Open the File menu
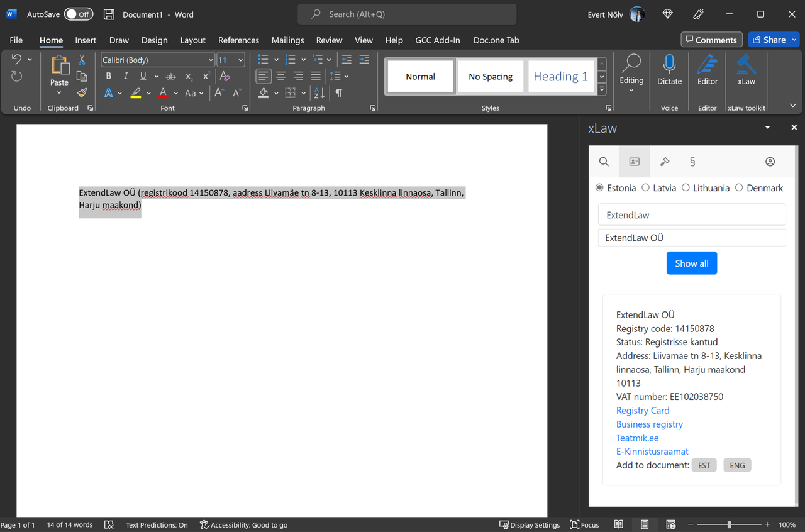Viewport: 805px width, 532px height. 16,40
